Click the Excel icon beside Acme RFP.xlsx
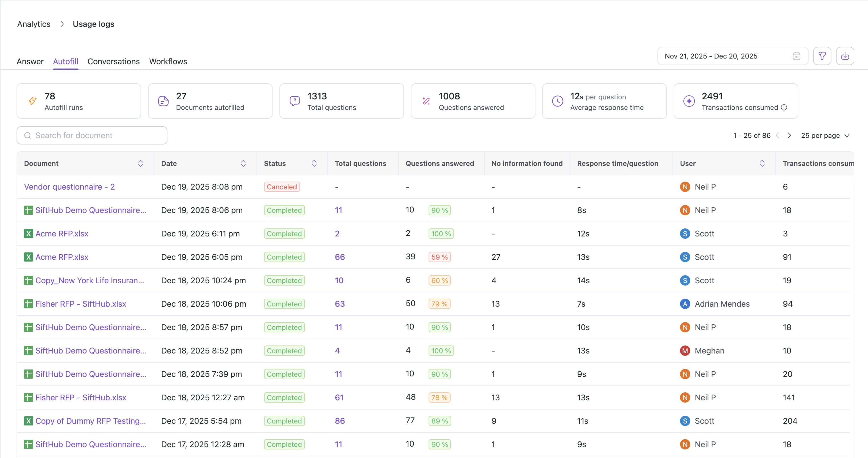The width and height of the screenshot is (868, 458). click(x=28, y=234)
